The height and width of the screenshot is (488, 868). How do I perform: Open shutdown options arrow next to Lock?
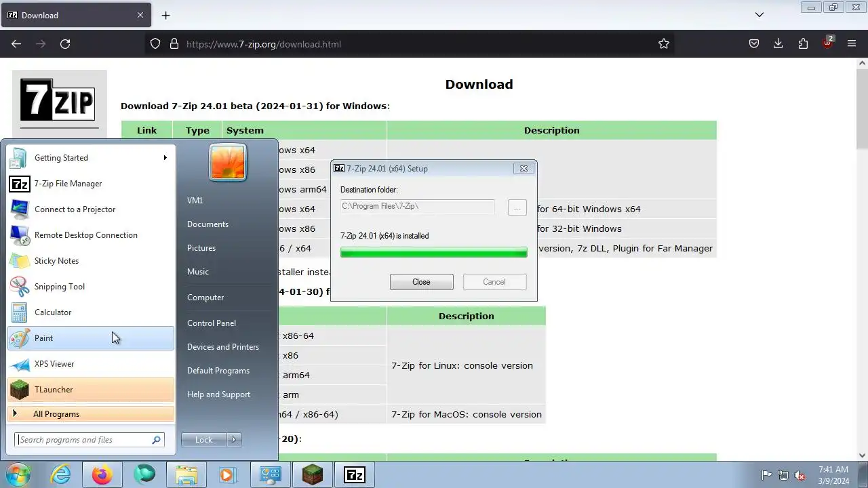[234, 440]
